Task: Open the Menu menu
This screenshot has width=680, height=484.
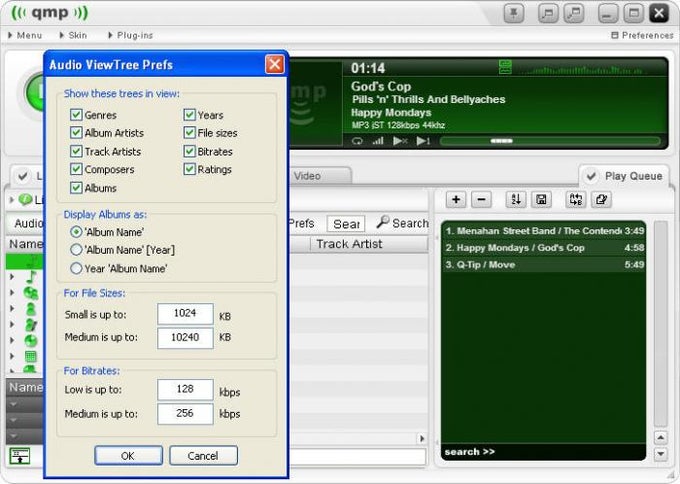Action: click(x=25, y=35)
